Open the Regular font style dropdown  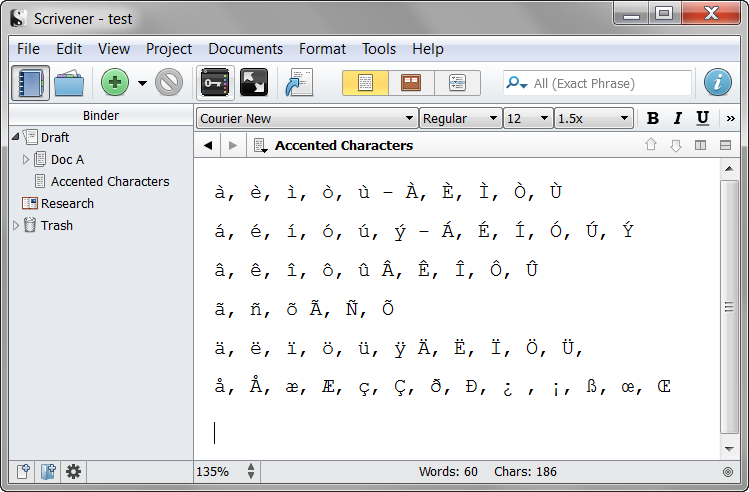460,118
